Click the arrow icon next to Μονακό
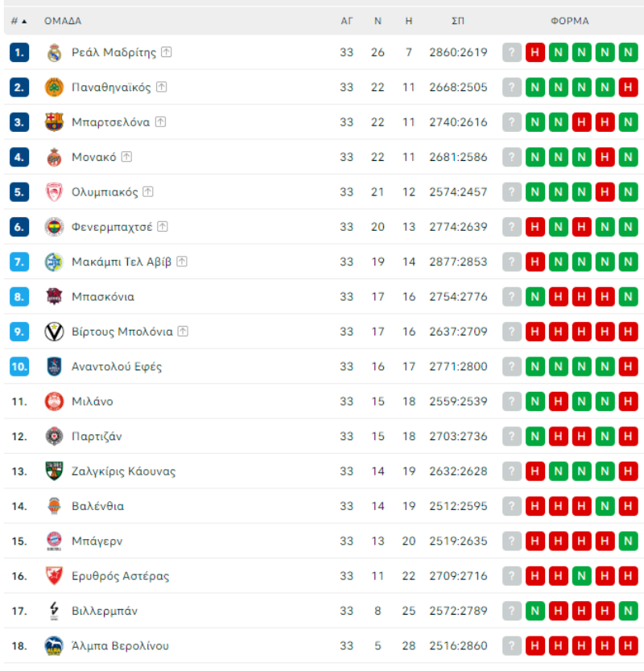 (x=126, y=157)
